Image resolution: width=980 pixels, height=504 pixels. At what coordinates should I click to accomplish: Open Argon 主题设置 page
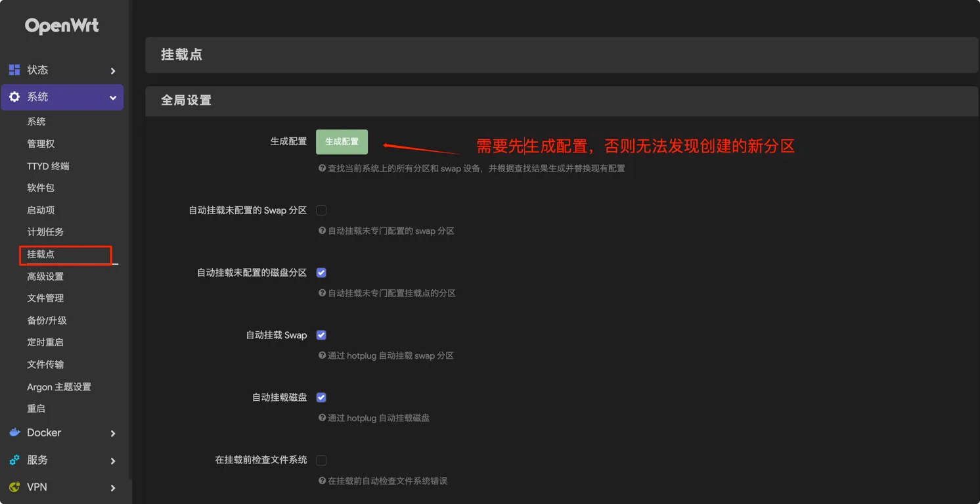pyautogui.click(x=59, y=387)
